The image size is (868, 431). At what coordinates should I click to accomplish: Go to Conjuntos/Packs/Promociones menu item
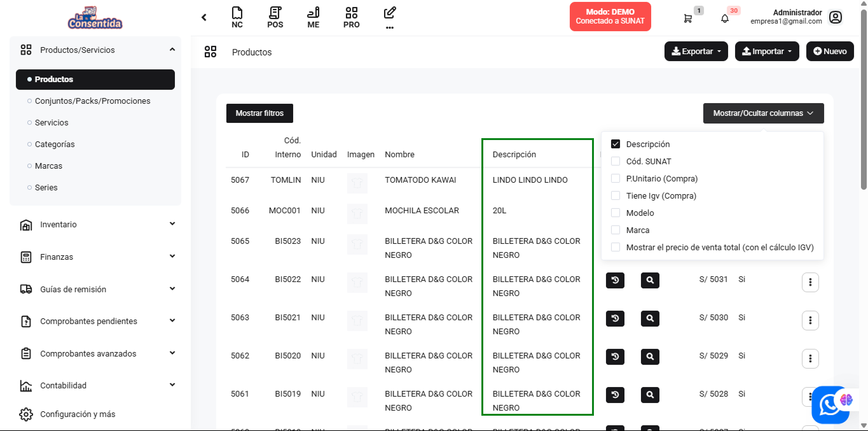tap(92, 101)
